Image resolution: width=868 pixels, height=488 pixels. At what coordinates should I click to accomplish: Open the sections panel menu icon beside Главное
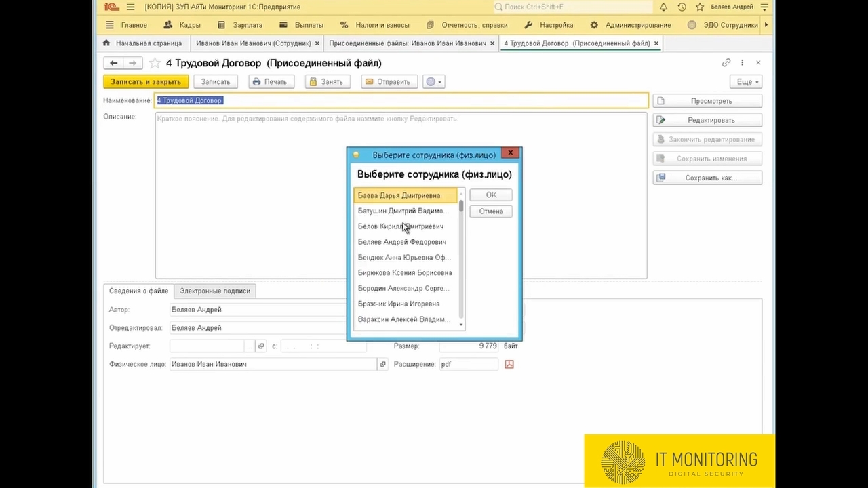[110, 25]
